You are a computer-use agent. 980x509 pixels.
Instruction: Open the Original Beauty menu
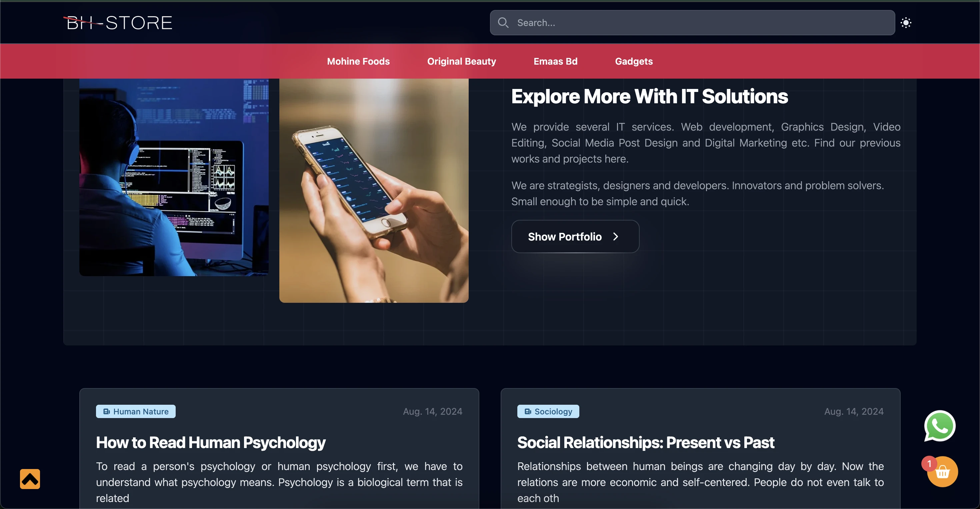click(461, 61)
